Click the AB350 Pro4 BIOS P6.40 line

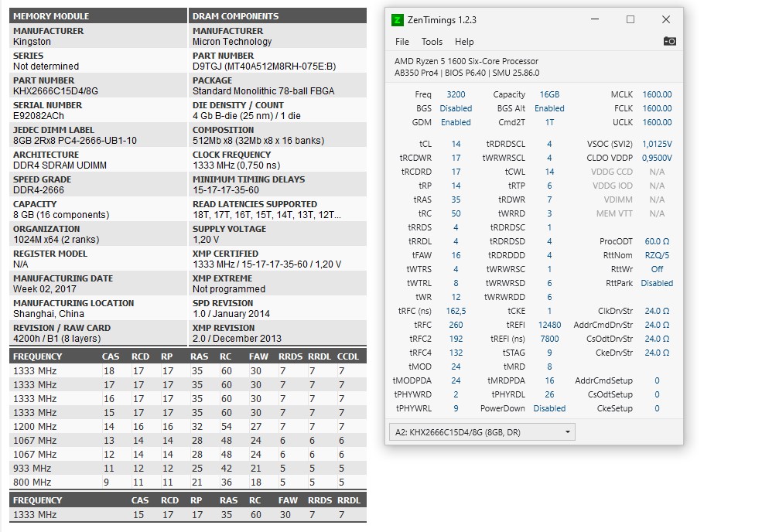(x=466, y=73)
